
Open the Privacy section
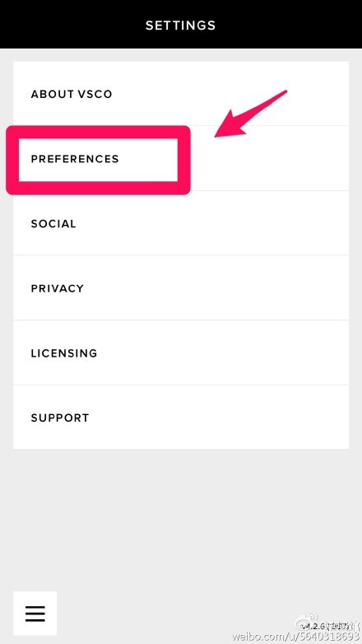pyautogui.click(x=181, y=288)
